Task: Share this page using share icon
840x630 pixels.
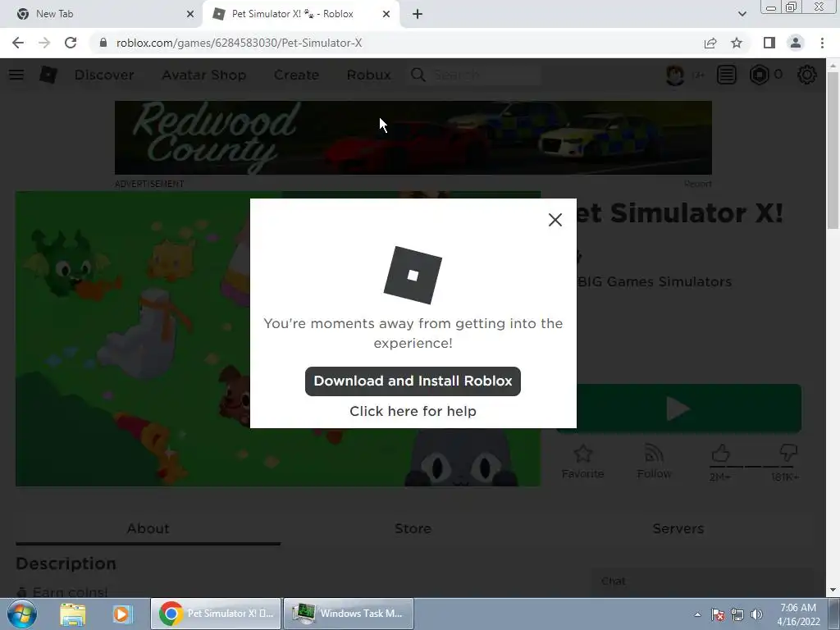Action: point(710,43)
